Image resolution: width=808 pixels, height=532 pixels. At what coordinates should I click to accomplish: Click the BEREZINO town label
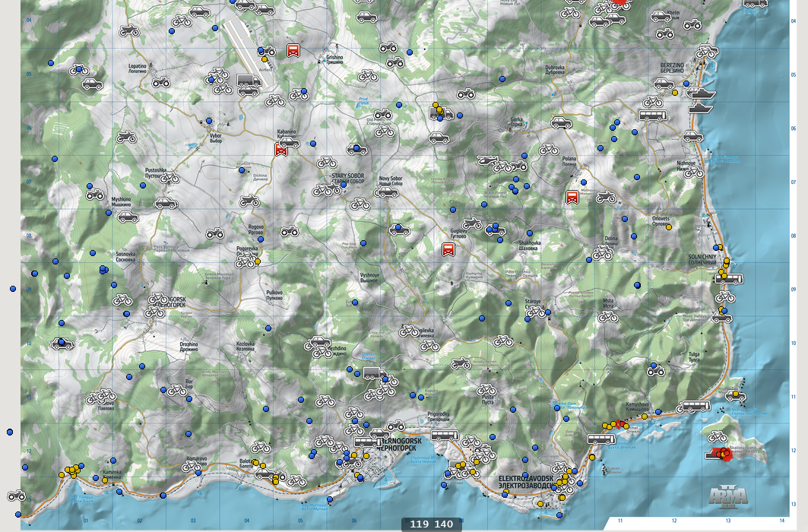[x=672, y=68]
